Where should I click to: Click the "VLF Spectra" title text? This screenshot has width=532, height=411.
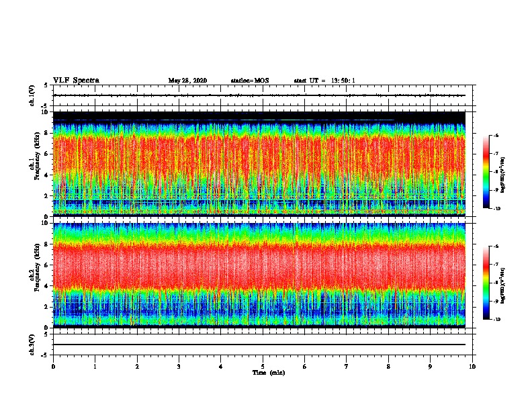(76, 81)
